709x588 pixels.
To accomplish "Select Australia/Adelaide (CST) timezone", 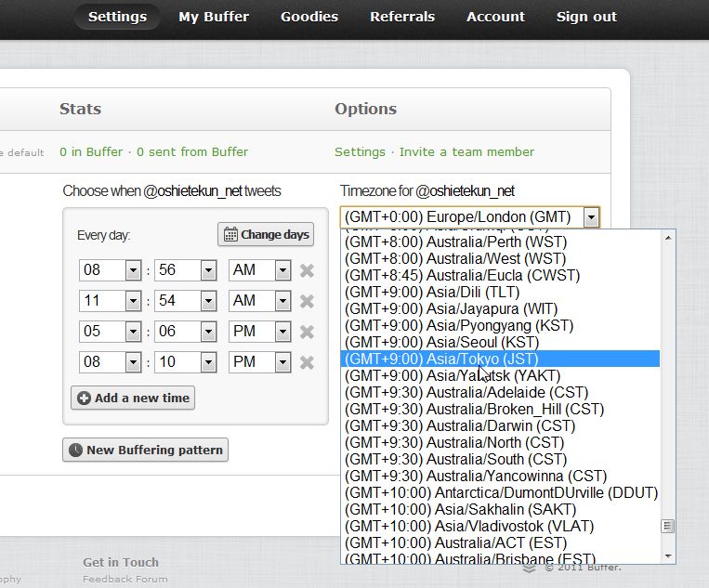I will pyautogui.click(x=500, y=392).
